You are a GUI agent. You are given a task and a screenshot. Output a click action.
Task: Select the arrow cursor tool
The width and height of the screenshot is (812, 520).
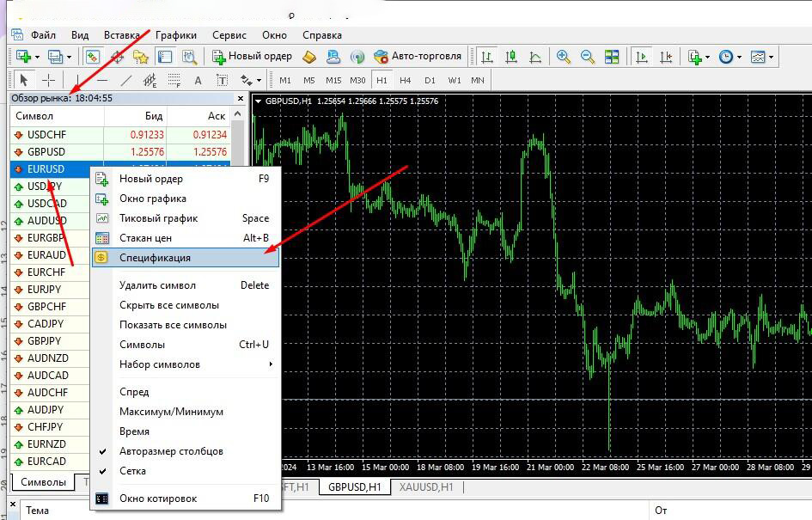click(23, 80)
